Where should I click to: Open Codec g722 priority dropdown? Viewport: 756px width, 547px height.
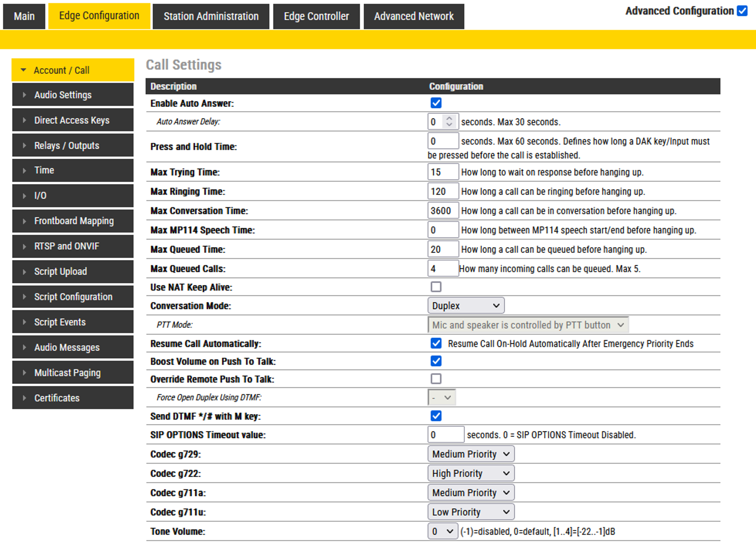(470, 473)
